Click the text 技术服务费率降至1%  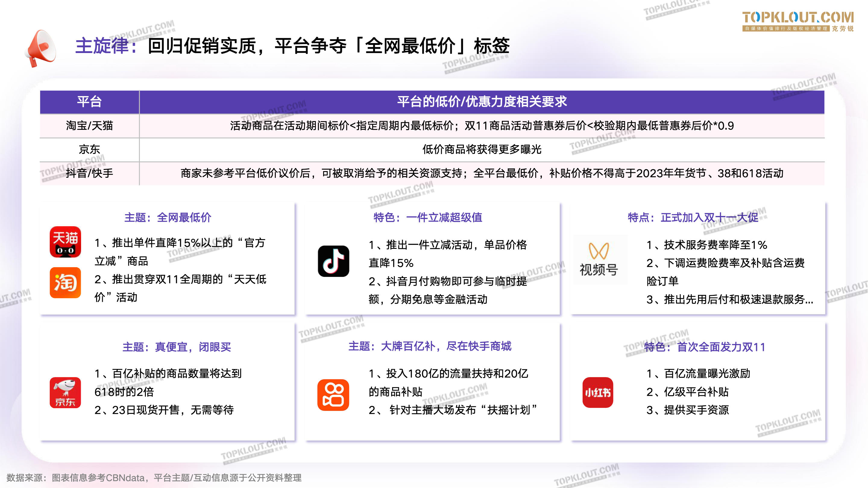(706, 245)
